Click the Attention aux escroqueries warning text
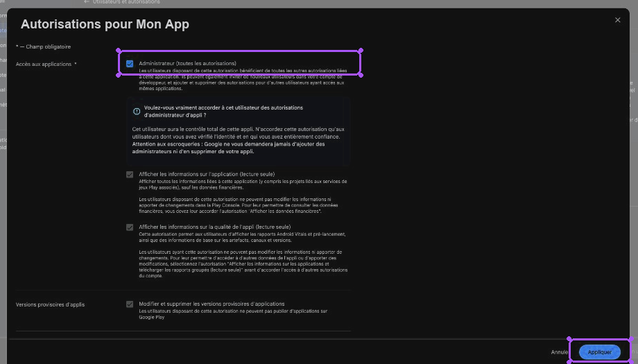This screenshot has height=364, width=638. [228, 148]
